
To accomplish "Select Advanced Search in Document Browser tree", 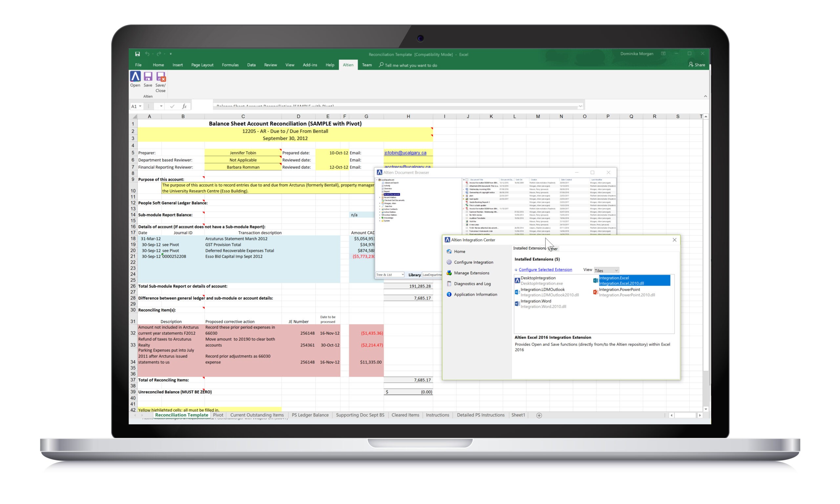I will [391, 183].
